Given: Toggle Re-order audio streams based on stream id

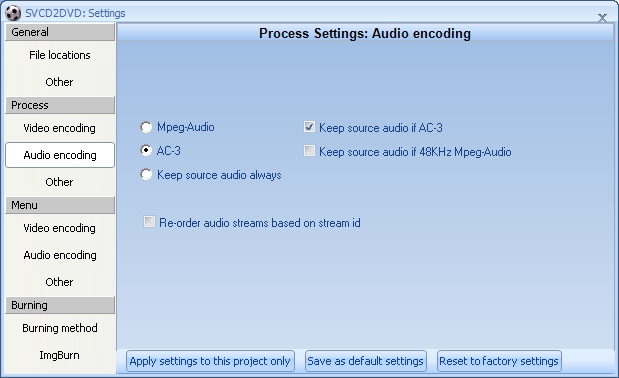Looking at the screenshot, I should [x=149, y=222].
